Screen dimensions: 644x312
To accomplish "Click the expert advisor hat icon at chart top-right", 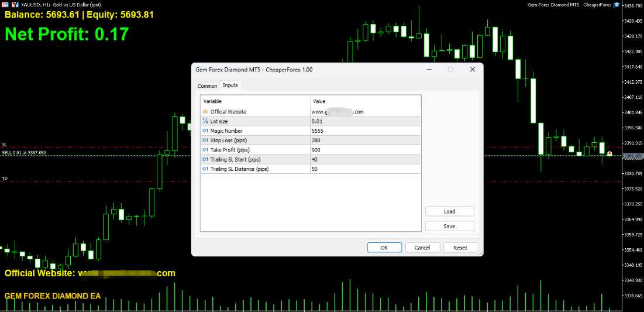I will click(x=616, y=5).
